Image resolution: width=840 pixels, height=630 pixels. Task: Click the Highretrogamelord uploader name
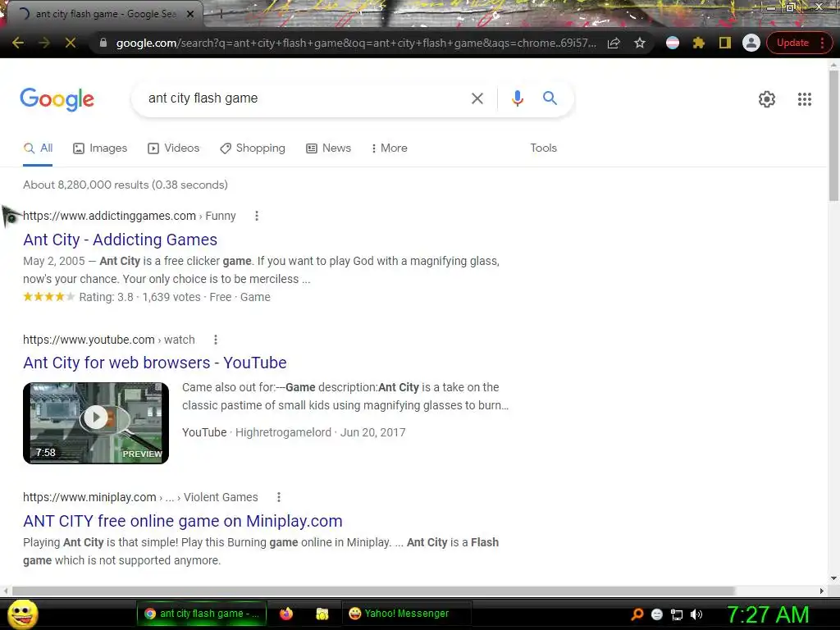[283, 432]
